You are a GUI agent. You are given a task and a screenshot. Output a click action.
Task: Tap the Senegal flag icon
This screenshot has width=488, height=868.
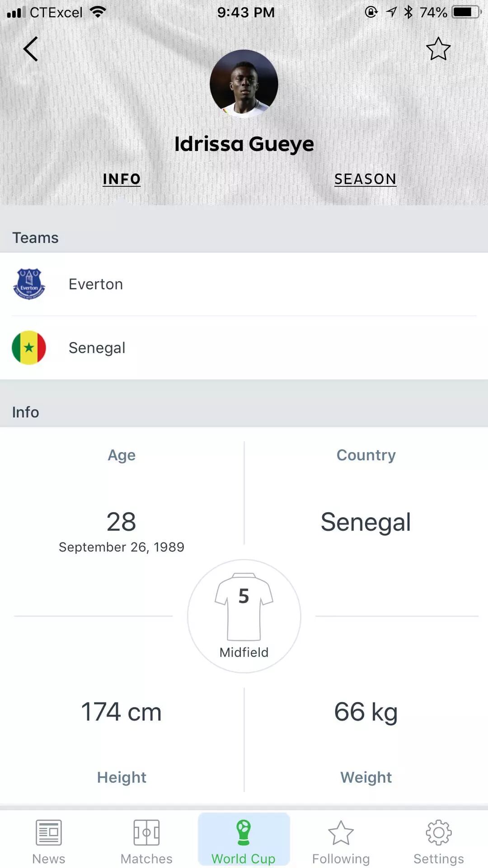tap(29, 348)
